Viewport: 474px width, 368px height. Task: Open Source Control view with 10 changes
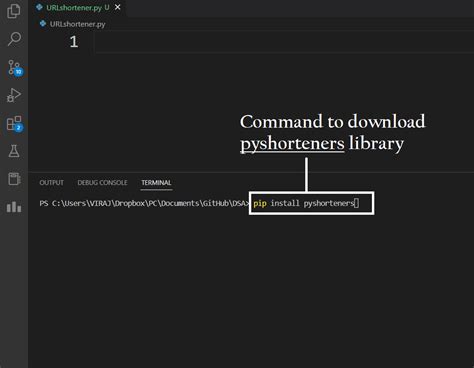pyautogui.click(x=15, y=68)
